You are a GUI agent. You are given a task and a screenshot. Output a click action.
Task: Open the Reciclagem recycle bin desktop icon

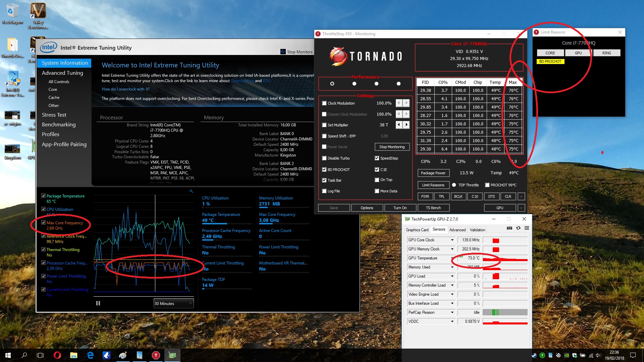[x=12, y=13]
